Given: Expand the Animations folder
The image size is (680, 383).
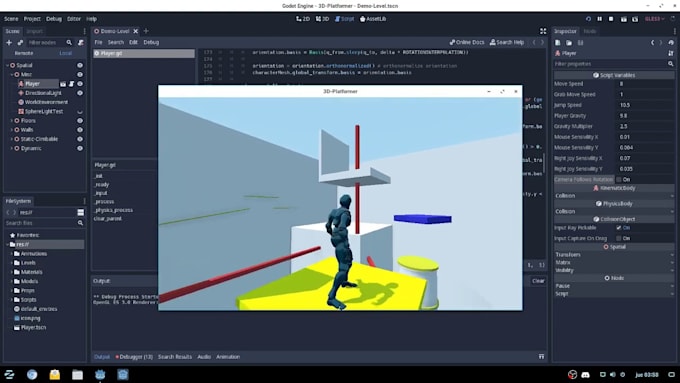Looking at the screenshot, I should tap(11, 254).
